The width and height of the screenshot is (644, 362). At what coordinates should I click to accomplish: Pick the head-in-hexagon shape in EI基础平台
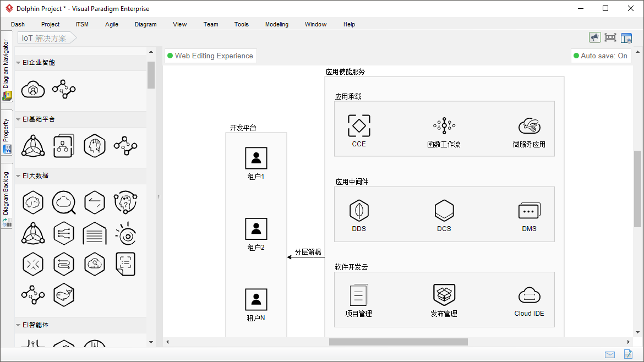[95, 146]
